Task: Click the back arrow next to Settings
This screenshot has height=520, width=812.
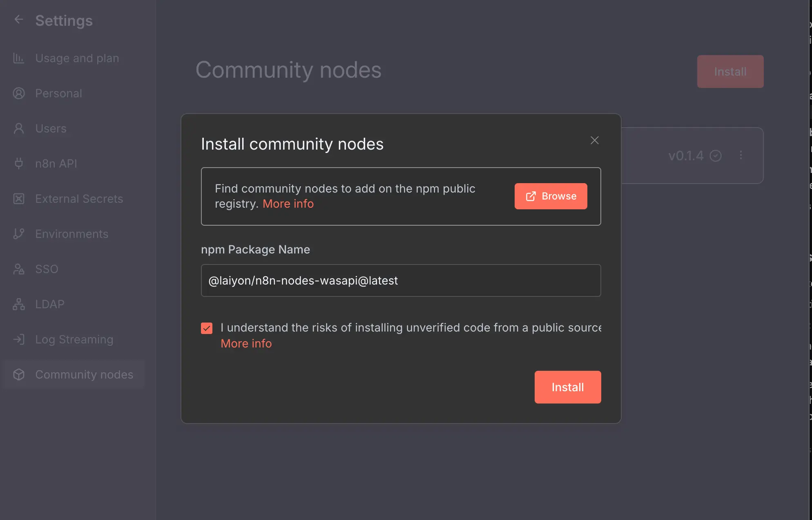Action: pos(19,19)
